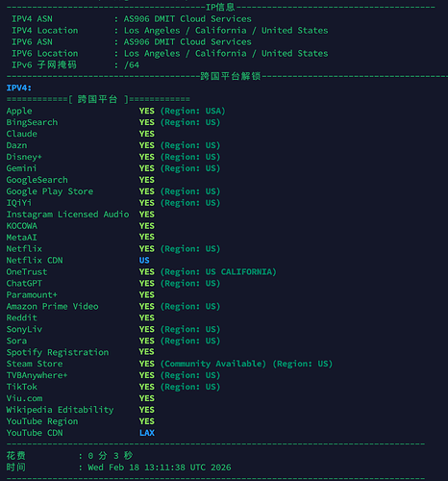Click the 'IPV6 Location' label
The image size is (448, 481).
(45, 54)
